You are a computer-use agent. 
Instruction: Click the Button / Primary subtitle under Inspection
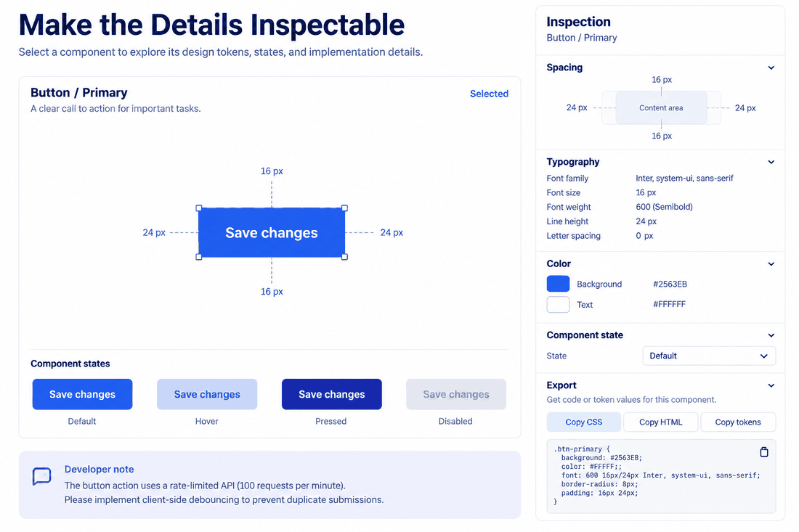pyautogui.click(x=581, y=38)
